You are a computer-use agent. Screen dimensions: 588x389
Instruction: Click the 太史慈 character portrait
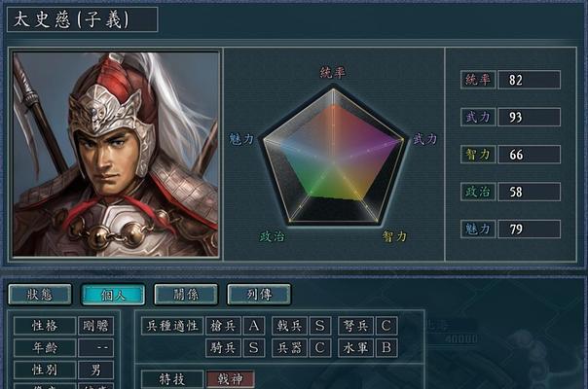pos(116,154)
